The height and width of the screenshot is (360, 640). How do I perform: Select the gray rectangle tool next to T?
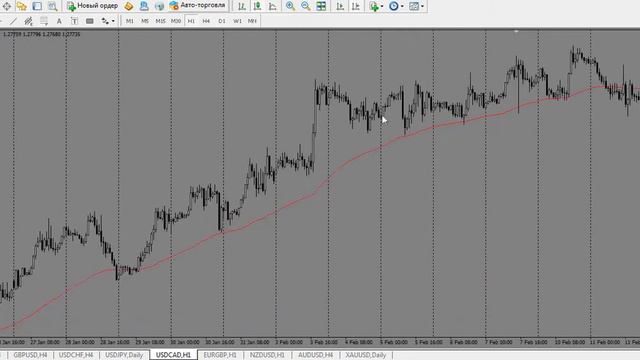(x=90, y=21)
